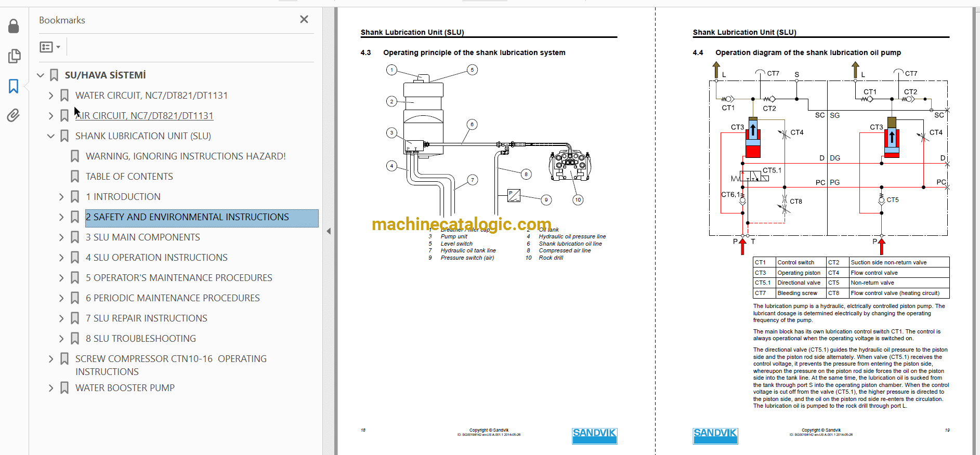Viewport: 980px width, 455px height.
Task: Click heading '4.4 Operation diagram of the shank lubrication oil pump'
Action: click(x=796, y=52)
